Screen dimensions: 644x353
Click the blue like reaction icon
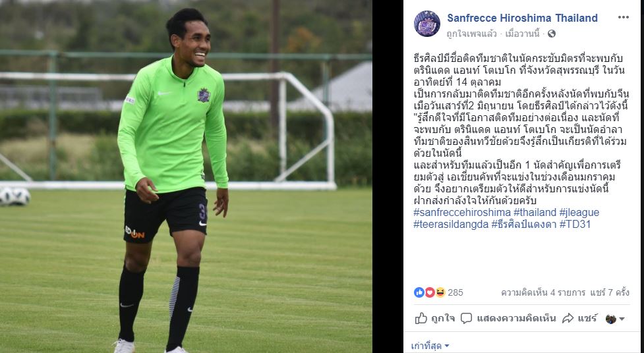point(419,292)
